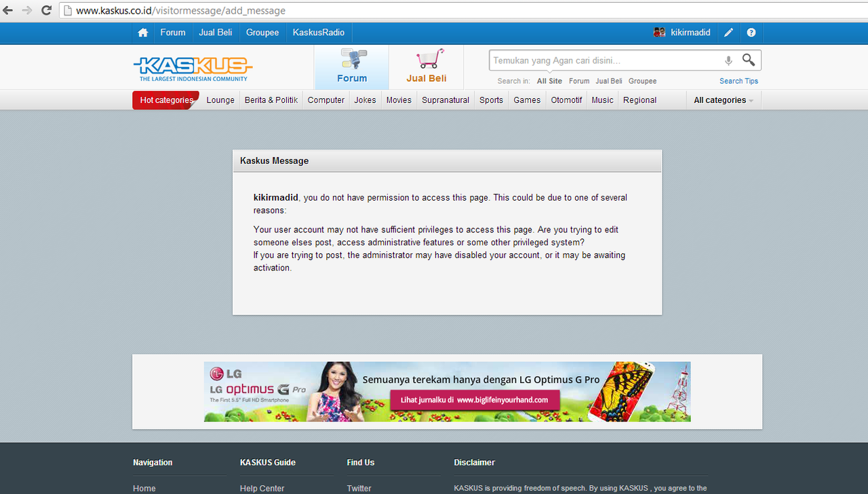This screenshot has height=494, width=868.
Task: Open the Movies category
Action: 399,100
